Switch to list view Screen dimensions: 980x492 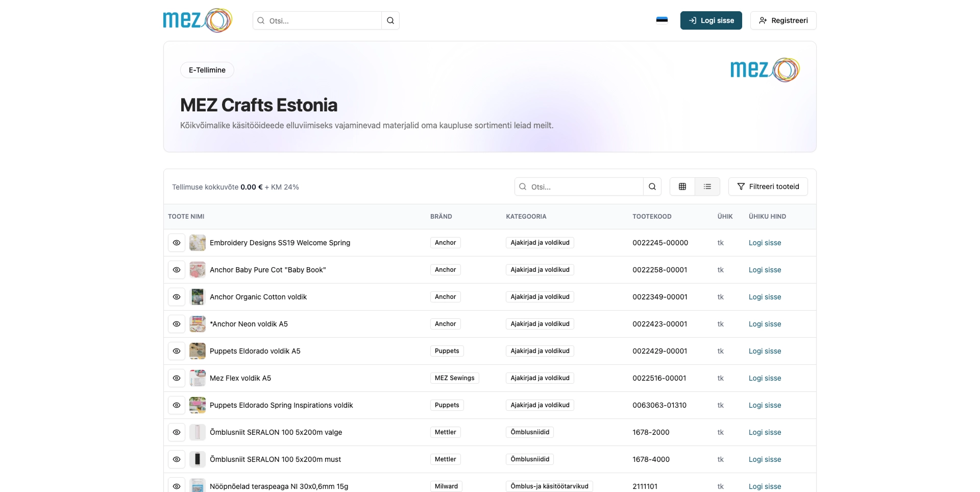tap(707, 186)
